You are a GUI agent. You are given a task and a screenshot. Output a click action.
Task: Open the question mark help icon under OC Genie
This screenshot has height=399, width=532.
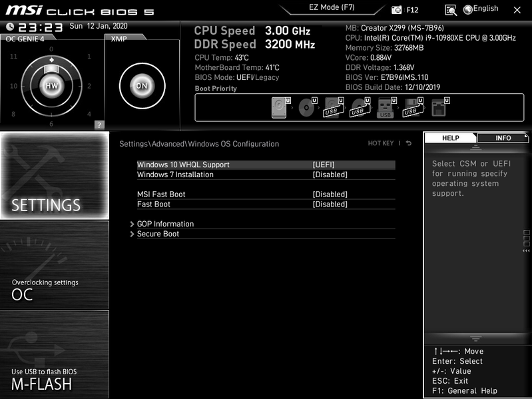[99, 125]
